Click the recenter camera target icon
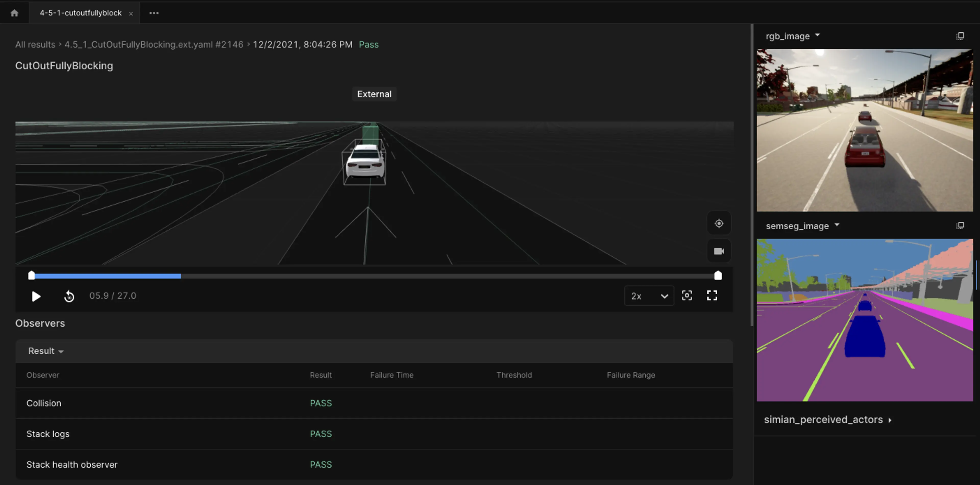 click(x=719, y=223)
